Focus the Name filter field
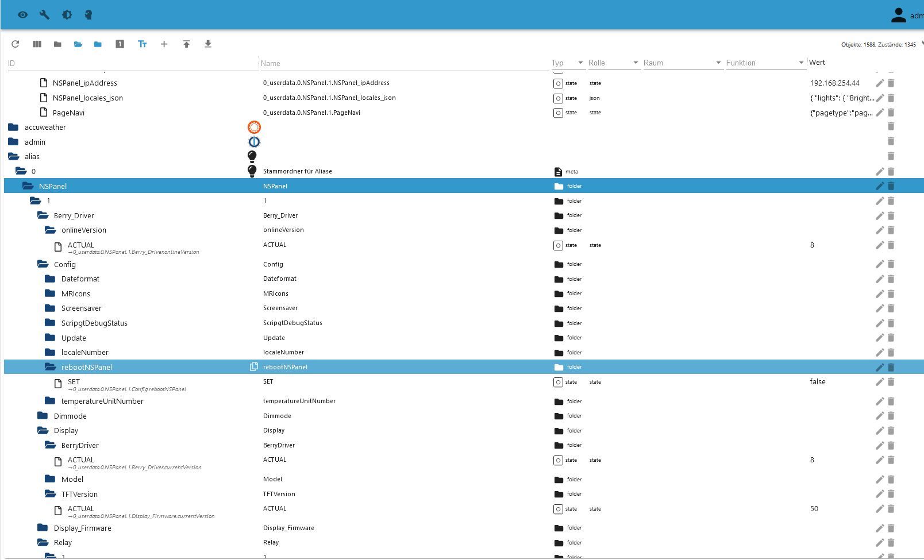 click(x=405, y=63)
